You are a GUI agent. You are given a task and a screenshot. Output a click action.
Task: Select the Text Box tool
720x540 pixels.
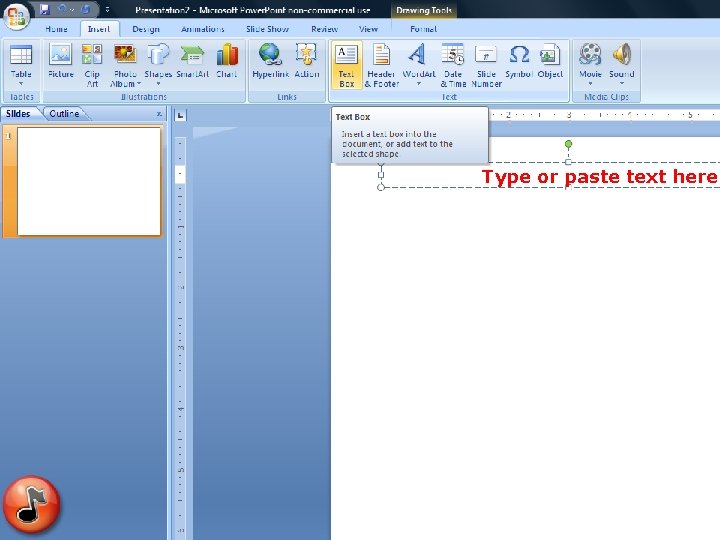(346, 65)
